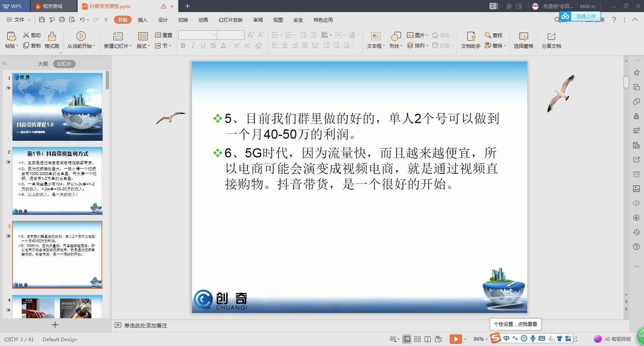Screen dimensions: 644x346
Task: Select slide 2 thumbnail 第1节：抖音带货盈利方式
Action: [57, 181]
